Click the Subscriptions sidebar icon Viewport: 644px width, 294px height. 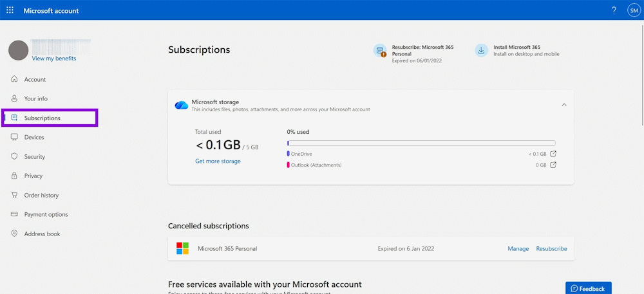(x=14, y=118)
